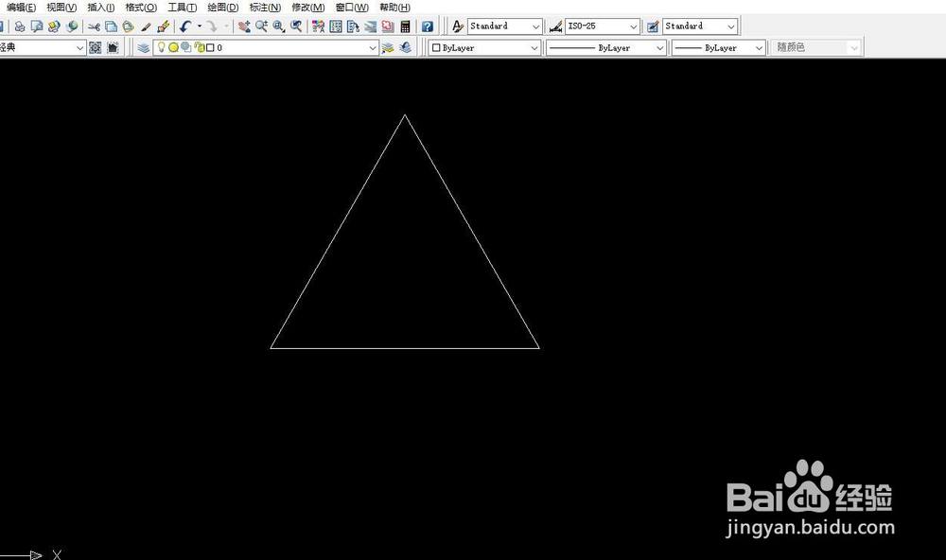The height and width of the screenshot is (560, 946).
Task: Open the 格式(O) menu
Action: pyautogui.click(x=141, y=8)
